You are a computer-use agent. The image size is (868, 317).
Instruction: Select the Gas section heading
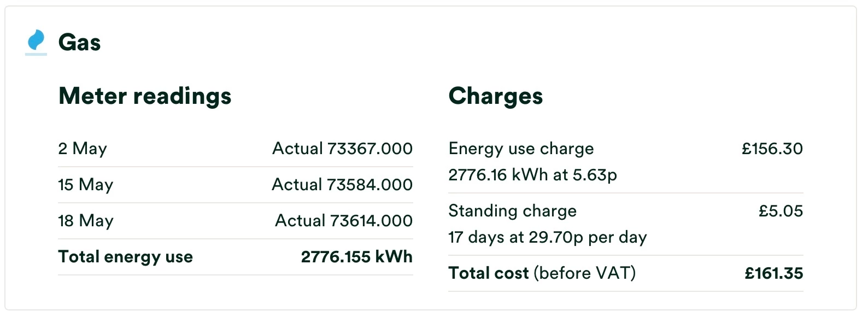[x=79, y=43]
